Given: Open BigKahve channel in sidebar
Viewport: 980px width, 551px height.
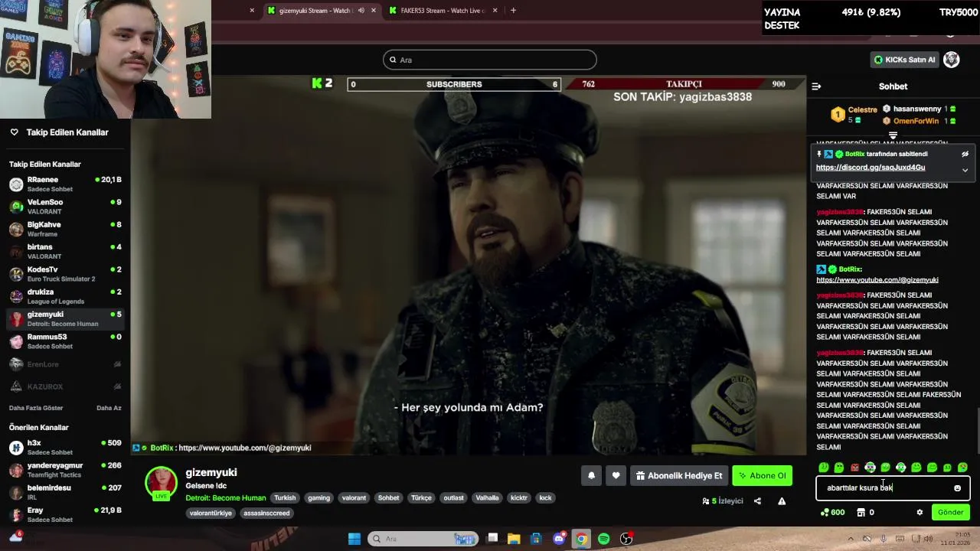Looking at the screenshot, I should click(65, 229).
